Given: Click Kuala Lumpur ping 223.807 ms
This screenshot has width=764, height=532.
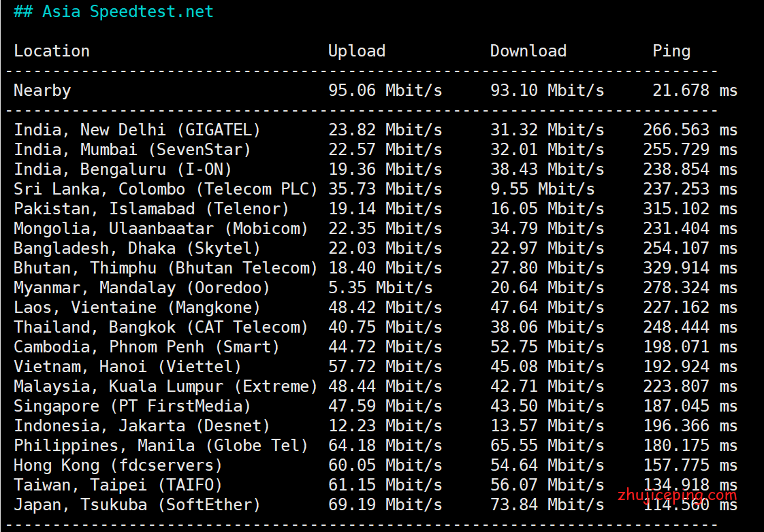Looking at the screenshot, I should pos(690,386).
